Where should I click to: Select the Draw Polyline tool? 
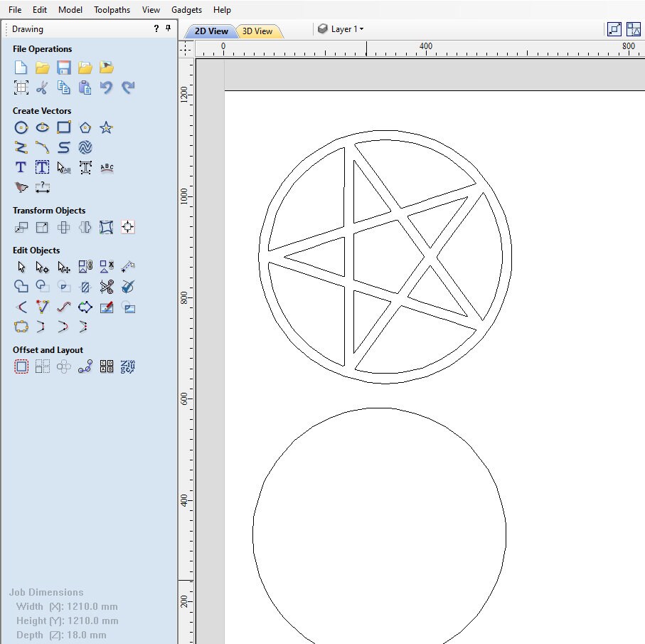coord(21,147)
